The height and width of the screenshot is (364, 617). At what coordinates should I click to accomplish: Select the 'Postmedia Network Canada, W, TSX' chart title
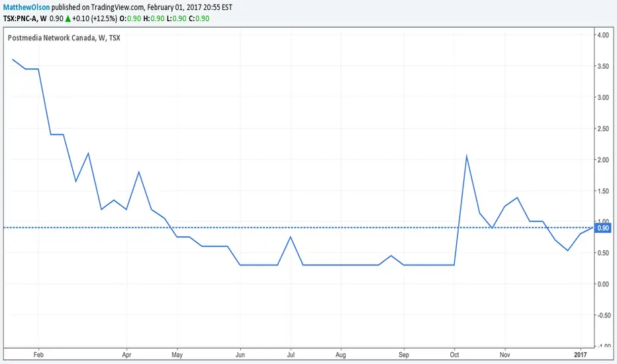[x=64, y=38]
